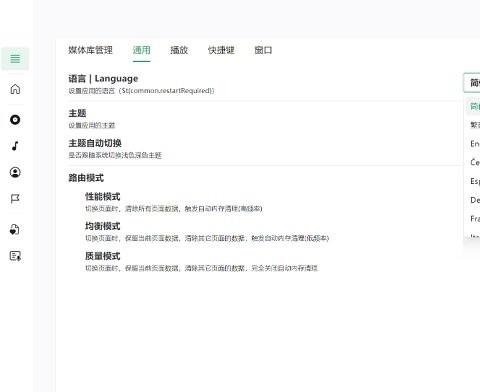Click the 主题 setting title
The image size is (480, 392).
[x=77, y=113]
